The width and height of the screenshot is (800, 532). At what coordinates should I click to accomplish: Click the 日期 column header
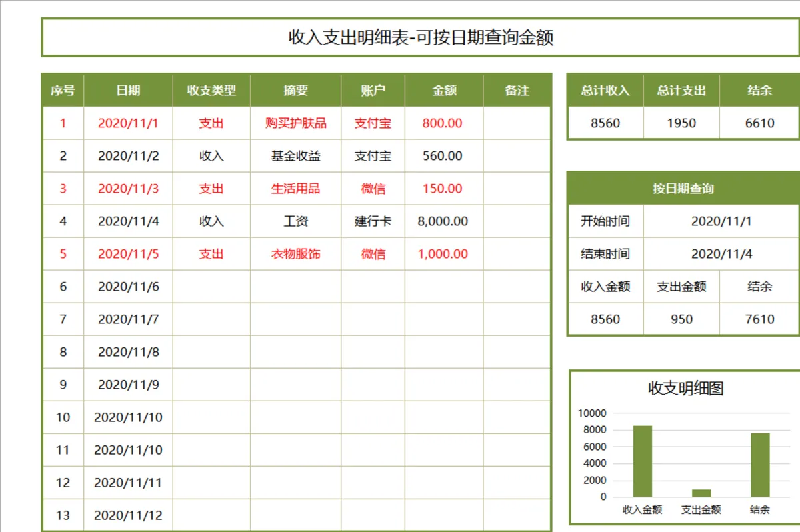pyautogui.click(x=129, y=91)
